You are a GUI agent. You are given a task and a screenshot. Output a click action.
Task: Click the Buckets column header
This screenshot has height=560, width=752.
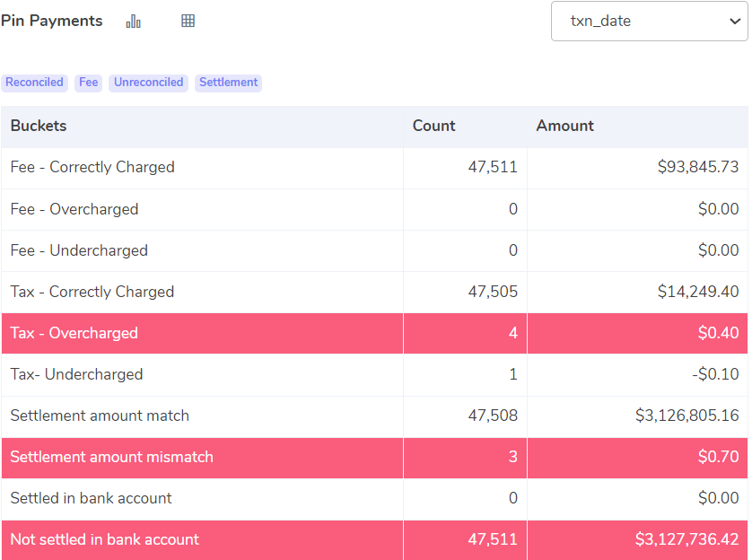pos(39,126)
